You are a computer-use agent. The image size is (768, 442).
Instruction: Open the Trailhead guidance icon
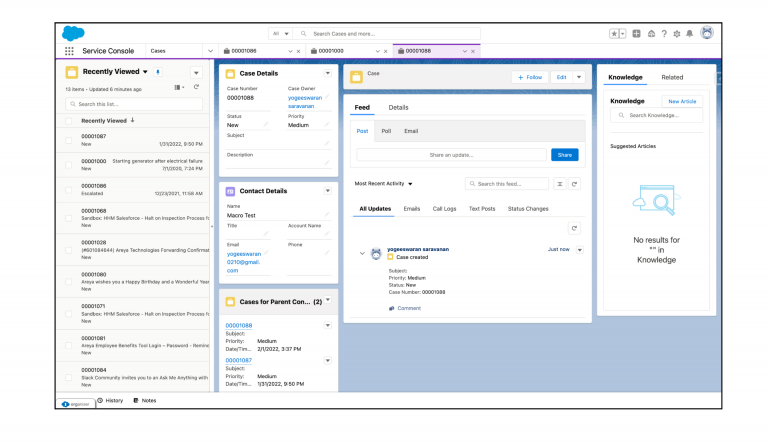(651, 34)
